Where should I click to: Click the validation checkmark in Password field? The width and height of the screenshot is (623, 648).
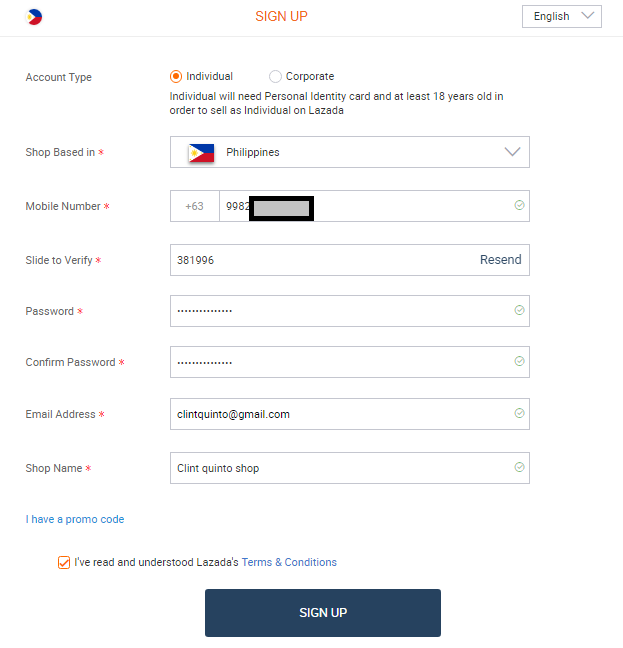519,310
